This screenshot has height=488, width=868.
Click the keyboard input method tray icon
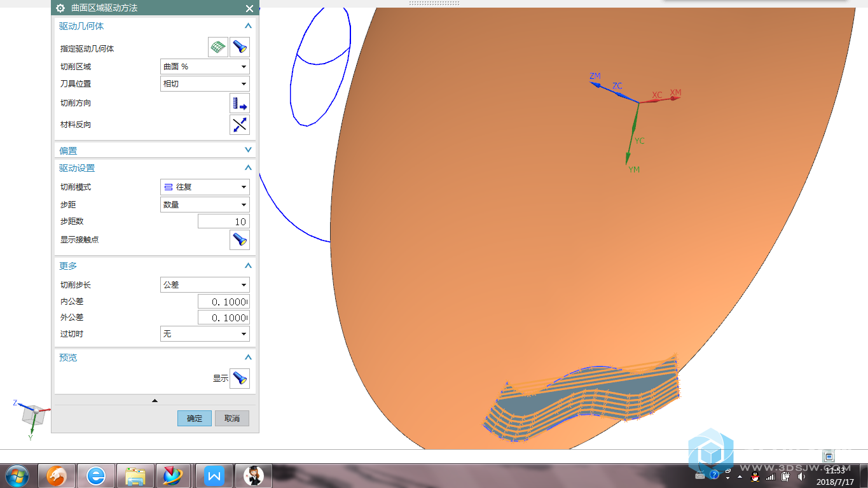pyautogui.click(x=700, y=476)
